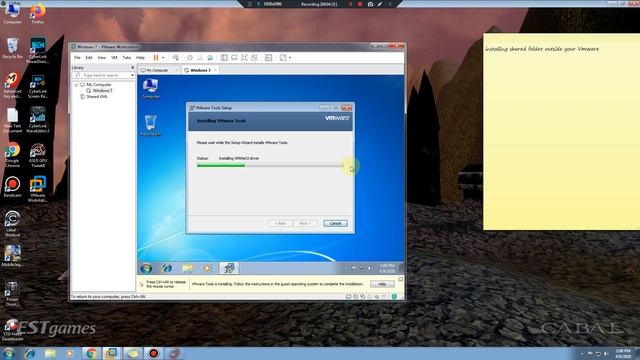Open the console view toolbar icon
The width and height of the screenshot is (640, 360).
click(x=268, y=58)
